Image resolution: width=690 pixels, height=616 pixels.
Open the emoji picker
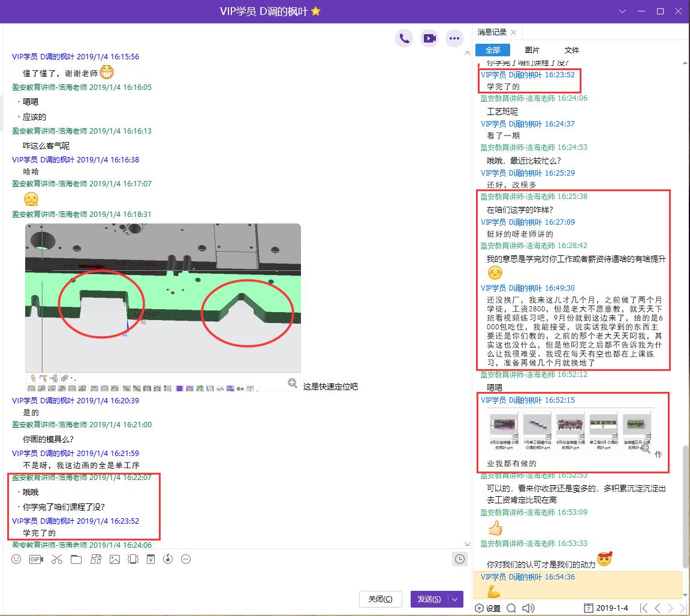pyautogui.click(x=16, y=559)
